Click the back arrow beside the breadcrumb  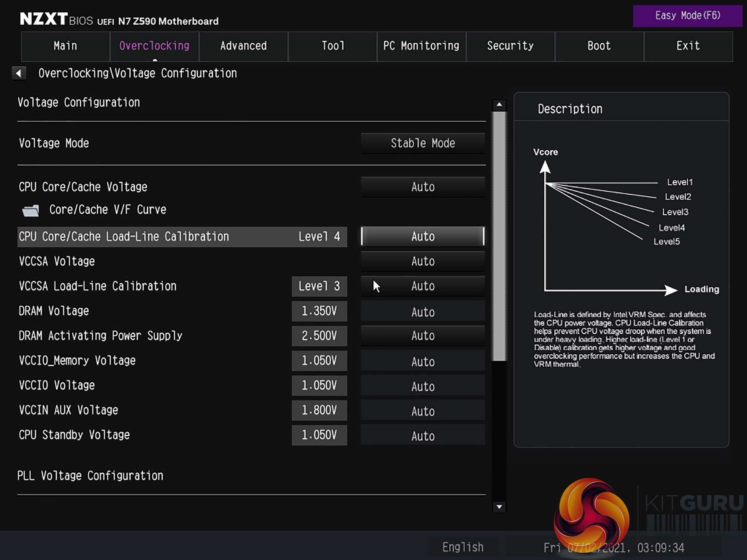point(19,73)
